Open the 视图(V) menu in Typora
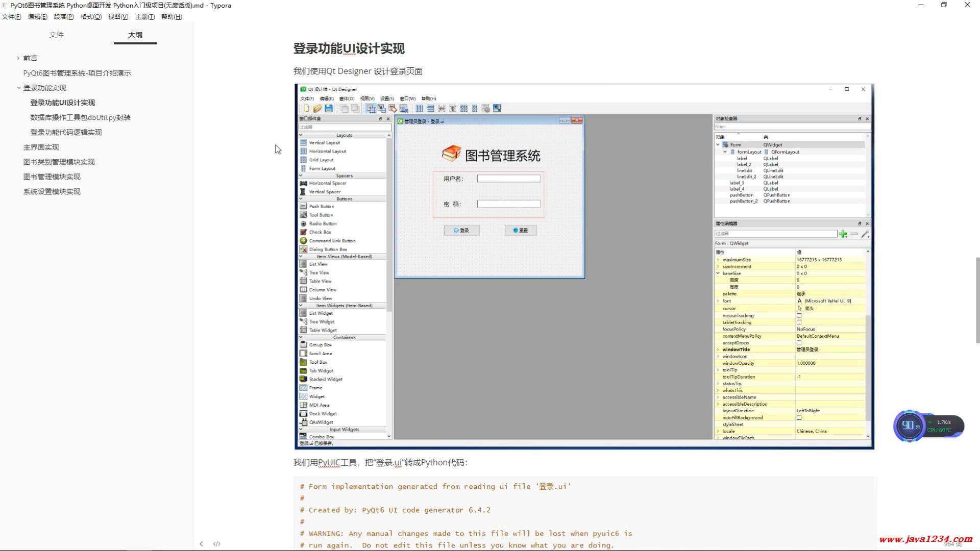 point(118,17)
